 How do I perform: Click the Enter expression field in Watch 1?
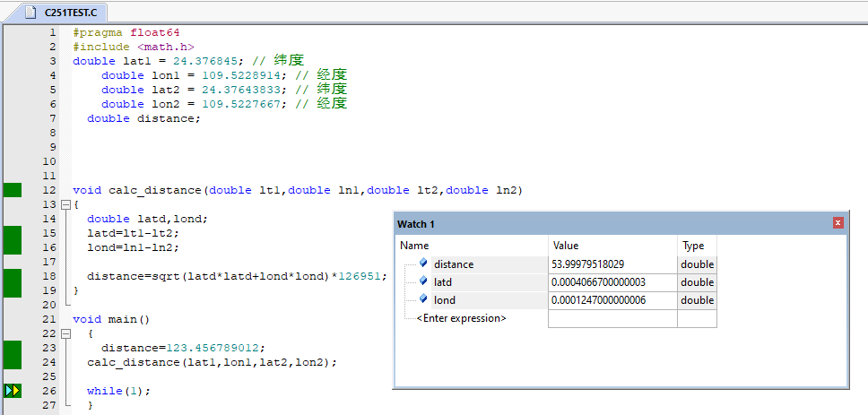click(461, 318)
